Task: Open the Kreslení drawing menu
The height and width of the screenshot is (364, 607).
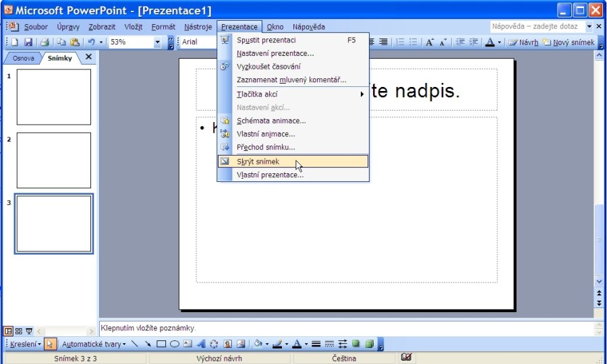Action: (25, 344)
